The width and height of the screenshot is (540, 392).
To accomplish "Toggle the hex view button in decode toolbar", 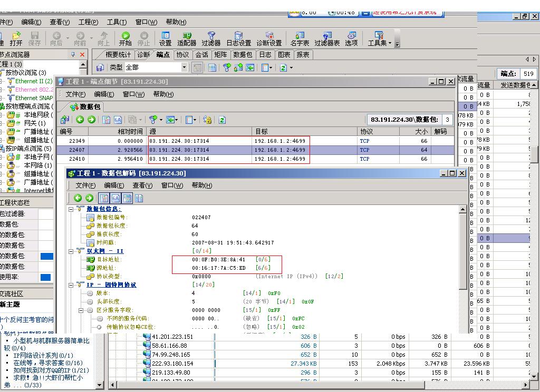I will [115, 198].
